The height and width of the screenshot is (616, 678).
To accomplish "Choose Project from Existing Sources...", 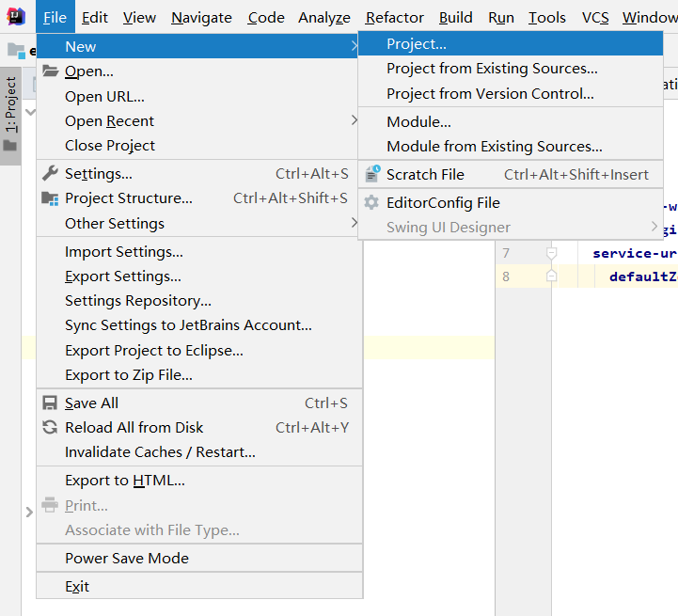I will 511,69.
